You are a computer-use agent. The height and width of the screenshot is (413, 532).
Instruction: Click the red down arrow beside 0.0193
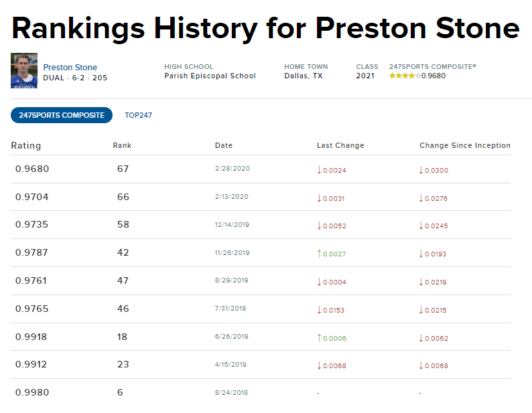[421, 254]
